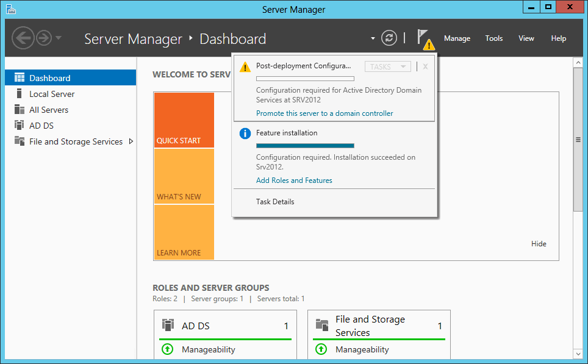The height and width of the screenshot is (364, 588).
Task: Open File and Storage Services role tile header
Action: tap(379, 326)
